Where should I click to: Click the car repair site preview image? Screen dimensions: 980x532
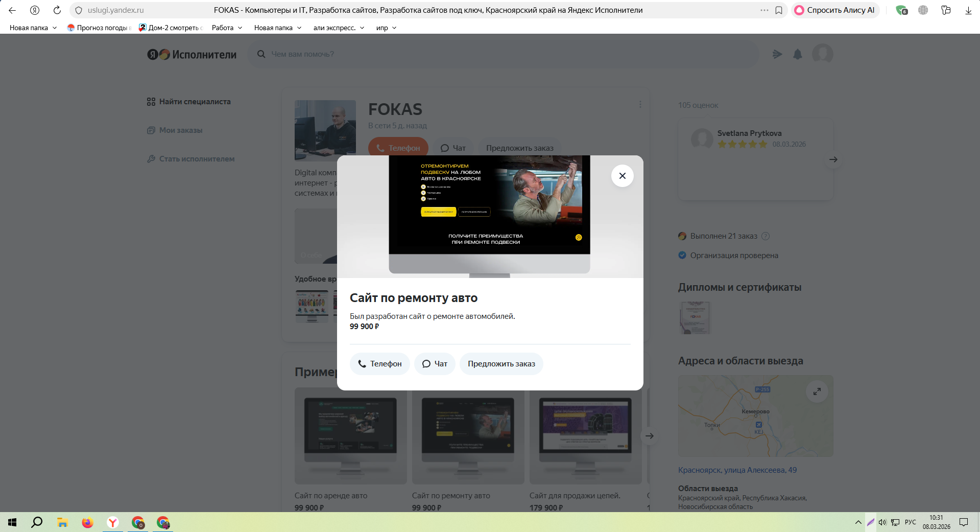click(x=489, y=217)
